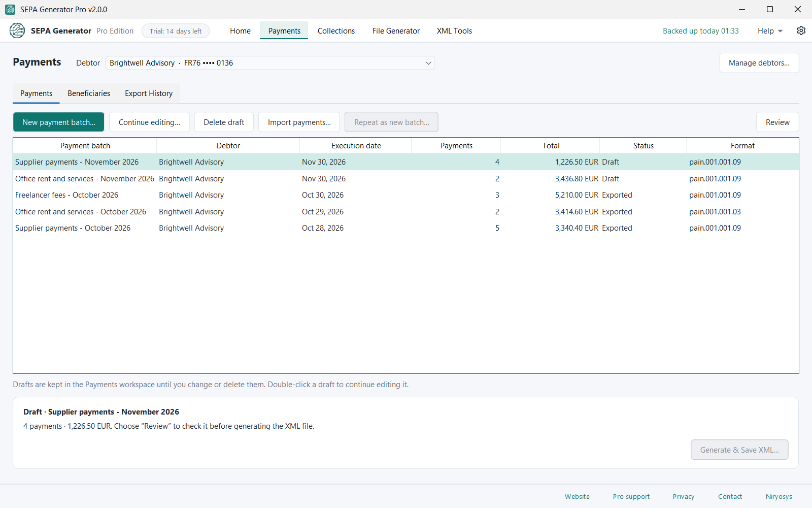Viewport: 812px width, 508px height.
Task: Sort by Execution date column header
Action: (x=356, y=146)
